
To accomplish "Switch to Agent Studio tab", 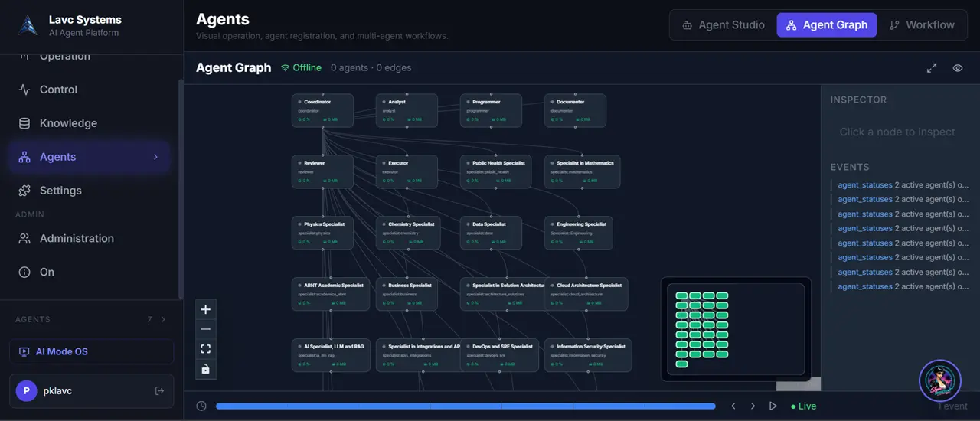I will (x=723, y=24).
